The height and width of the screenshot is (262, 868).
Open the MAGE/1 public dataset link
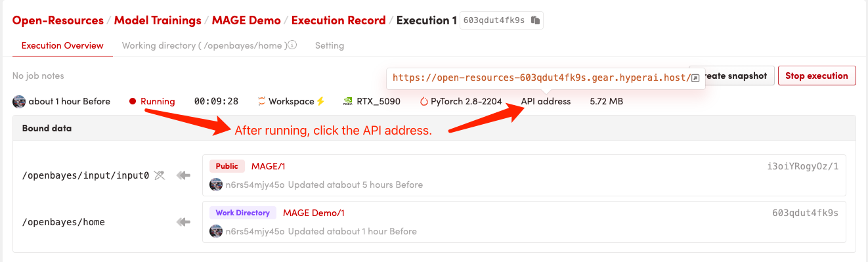coord(268,166)
